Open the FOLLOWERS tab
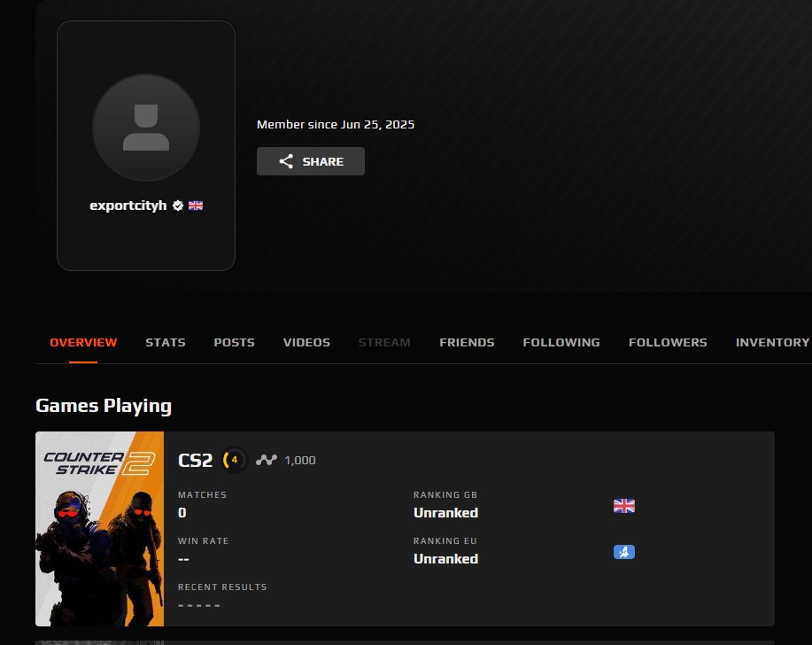The width and height of the screenshot is (812, 645). click(x=668, y=342)
